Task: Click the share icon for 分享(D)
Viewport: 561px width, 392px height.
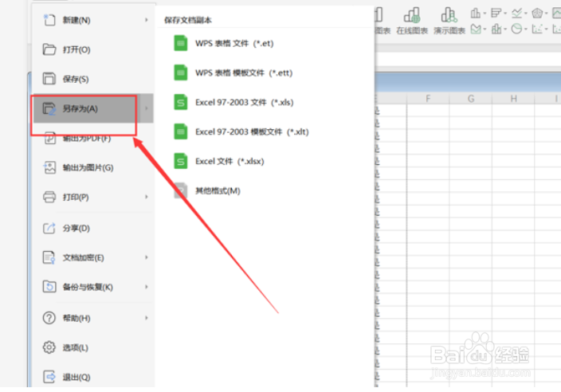Action: point(49,228)
